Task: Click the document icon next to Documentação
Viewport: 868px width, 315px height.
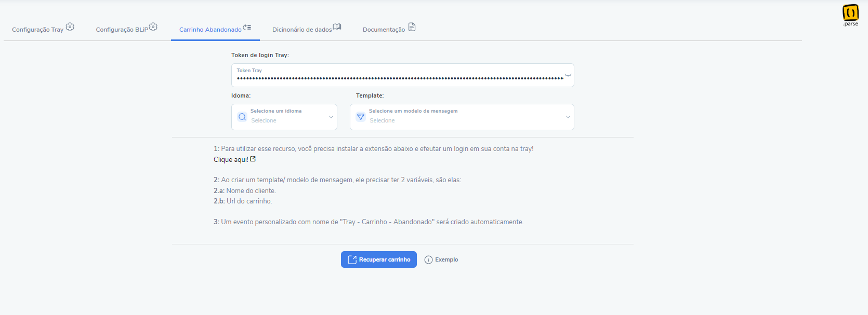Action: tap(412, 27)
